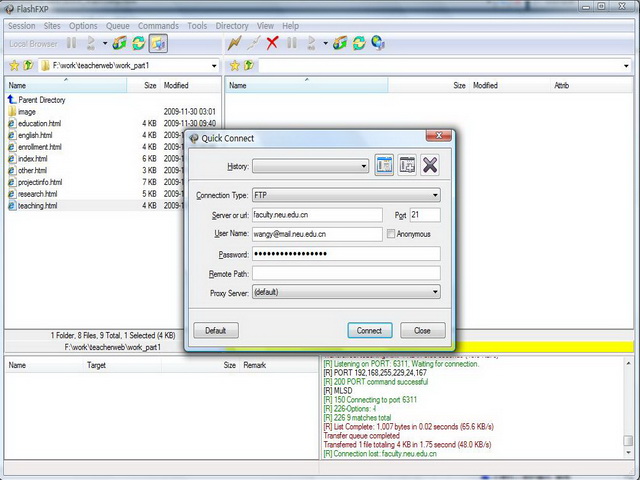Viewport: 640px width, 480px height.
Task: Click the Default button
Action: coord(216,331)
